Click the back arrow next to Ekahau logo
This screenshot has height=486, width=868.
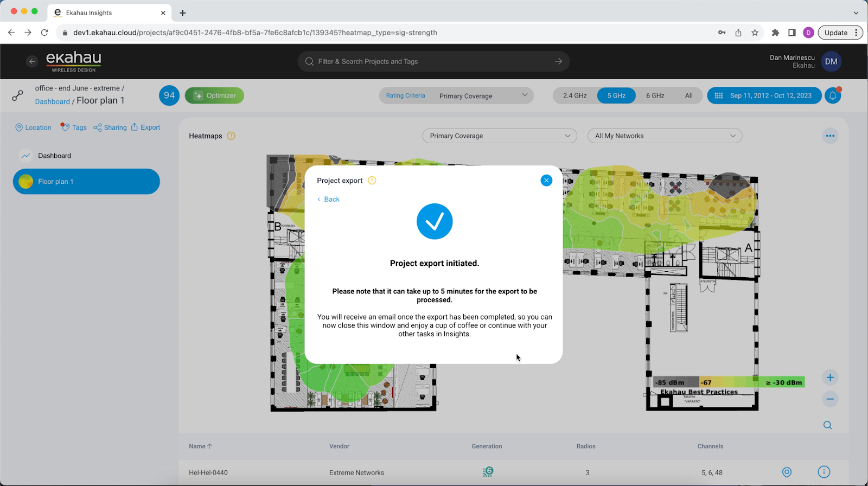[x=32, y=61]
